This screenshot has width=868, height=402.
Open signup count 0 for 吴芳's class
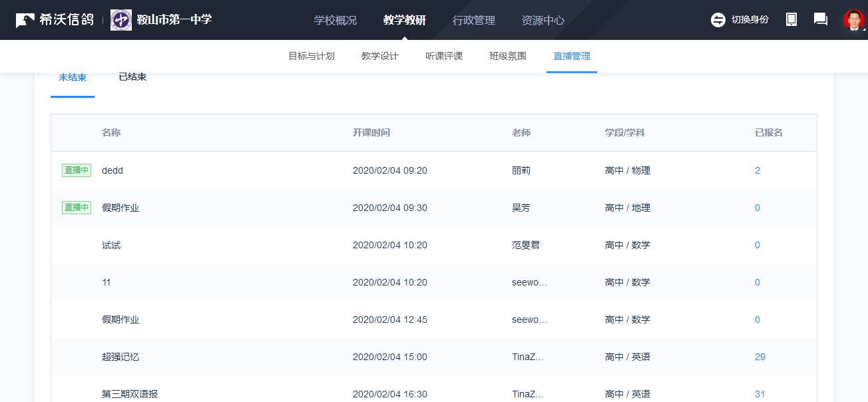click(x=758, y=208)
